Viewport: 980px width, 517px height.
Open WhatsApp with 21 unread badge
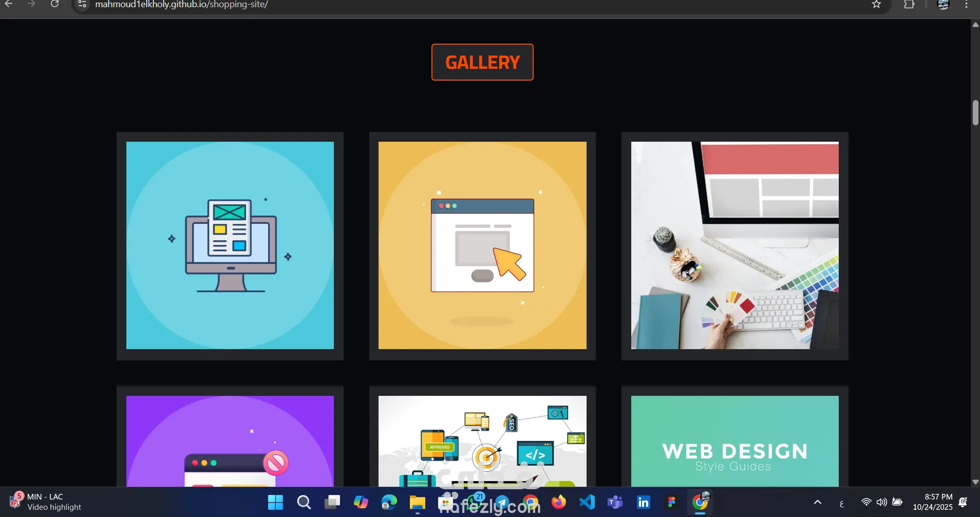[x=474, y=502]
